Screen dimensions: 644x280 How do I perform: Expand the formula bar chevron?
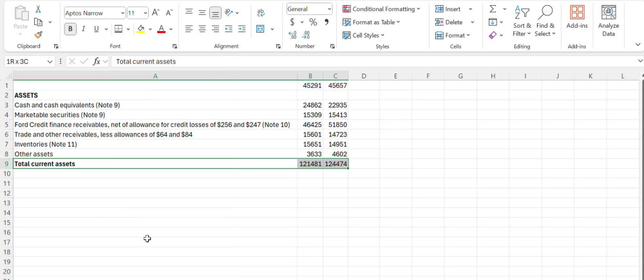640,61
